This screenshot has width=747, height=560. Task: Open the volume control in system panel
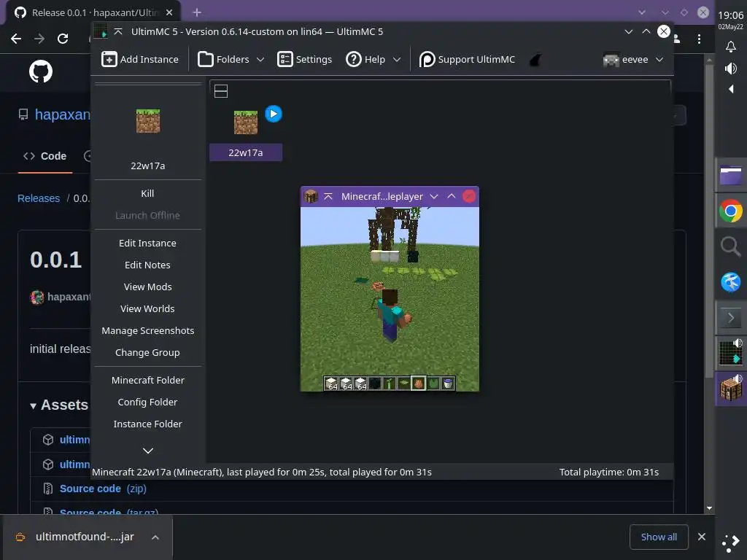pyautogui.click(x=731, y=69)
